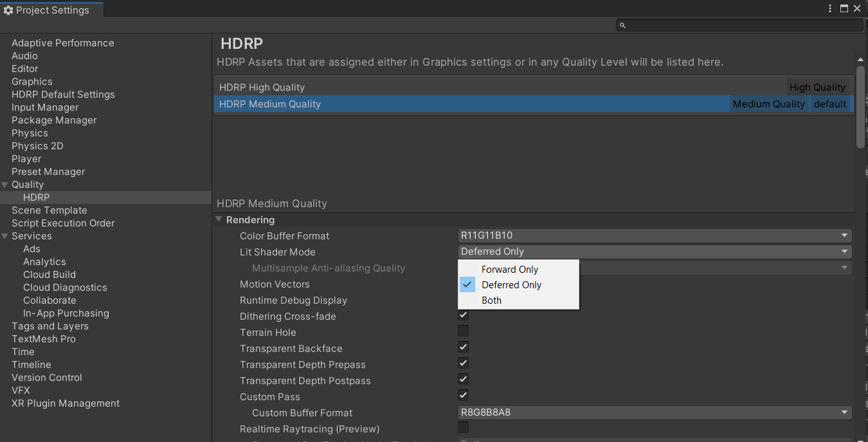The height and width of the screenshot is (442, 868).
Task: Open Player settings
Action: click(26, 159)
